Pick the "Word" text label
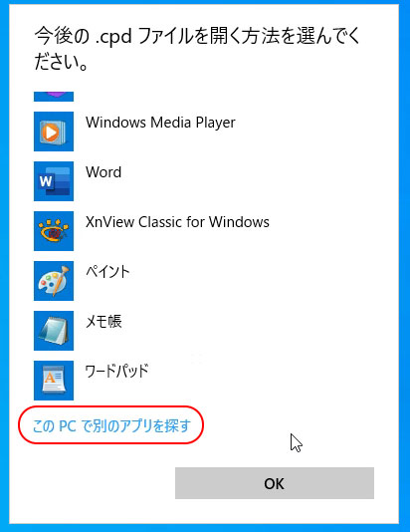Viewport: 410px width, 532px height. [103, 172]
